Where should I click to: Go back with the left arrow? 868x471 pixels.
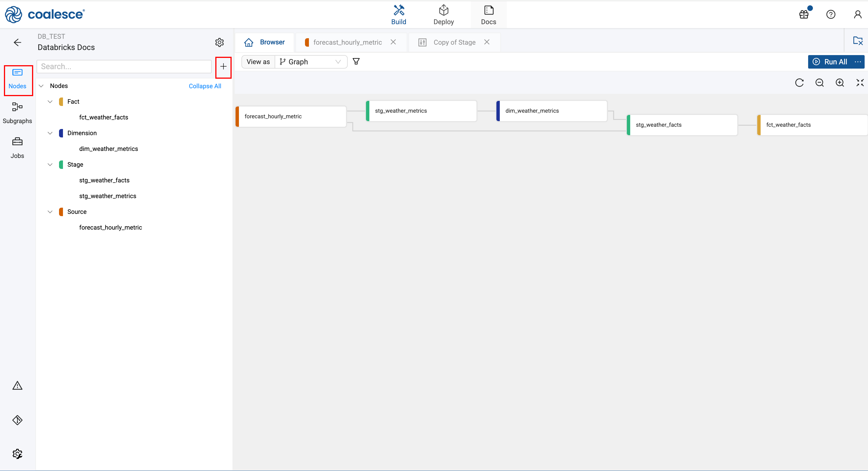coord(17,42)
